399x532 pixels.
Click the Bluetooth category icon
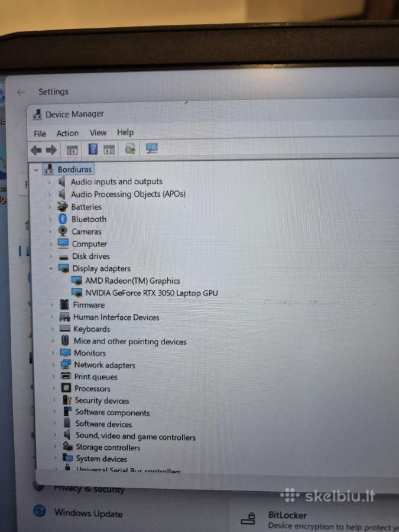click(63, 219)
